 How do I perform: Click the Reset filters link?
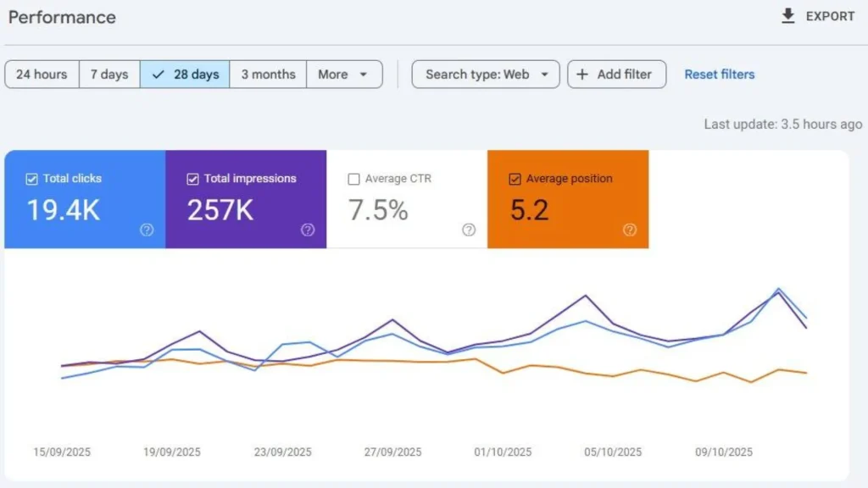pos(719,75)
